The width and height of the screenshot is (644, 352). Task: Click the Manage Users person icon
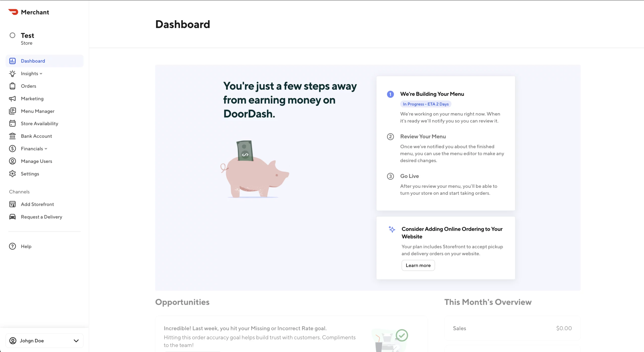point(12,161)
